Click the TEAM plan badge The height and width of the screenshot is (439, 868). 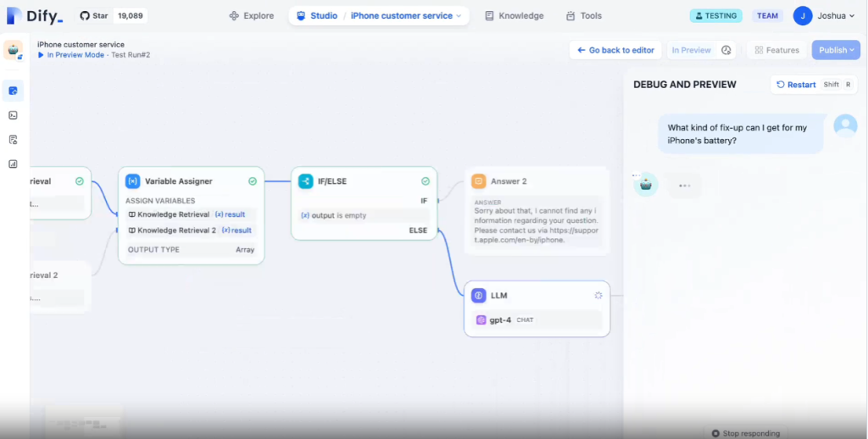(767, 15)
